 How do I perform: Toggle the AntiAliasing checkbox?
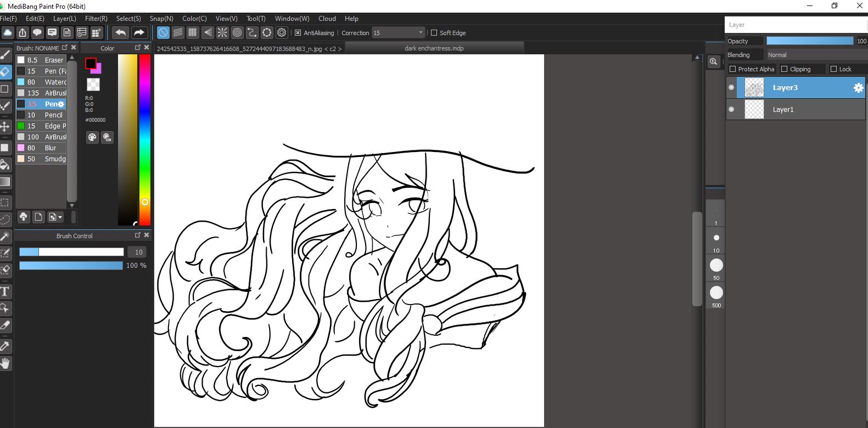pos(298,33)
